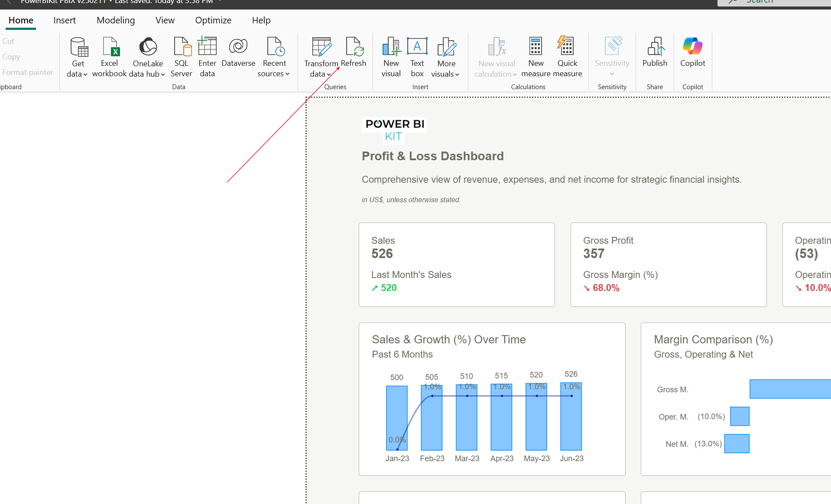The height and width of the screenshot is (504, 831).
Task: Select the Profit & Loss Dashboard title
Action: [432, 156]
